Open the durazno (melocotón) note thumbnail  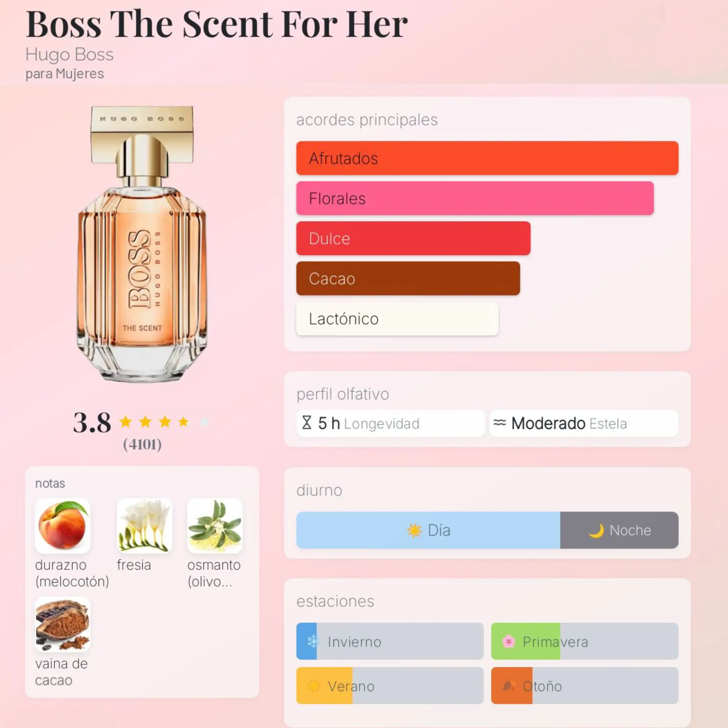pos(63,526)
